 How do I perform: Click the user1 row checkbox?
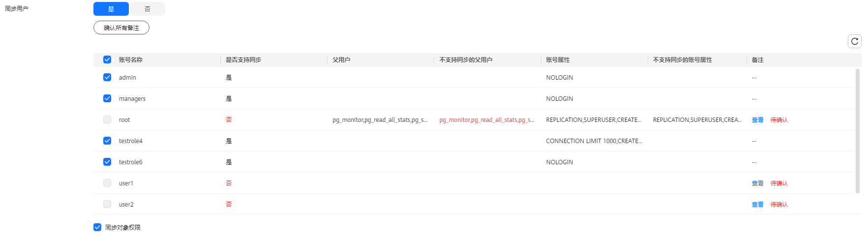(x=107, y=183)
